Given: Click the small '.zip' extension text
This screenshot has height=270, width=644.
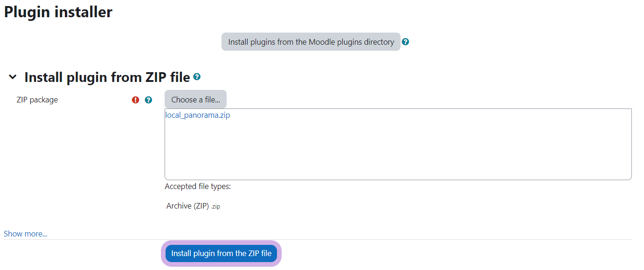Looking at the screenshot, I should [x=215, y=207].
